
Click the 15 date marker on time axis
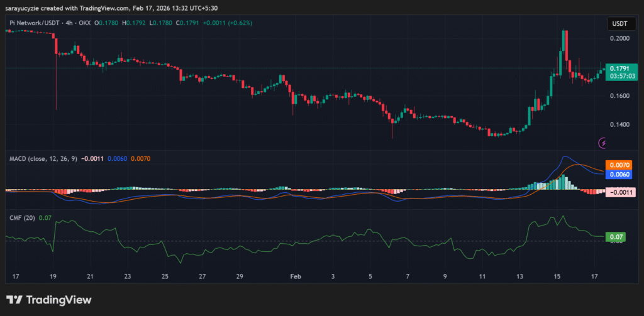pyautogui.click(x=557, y=276)
